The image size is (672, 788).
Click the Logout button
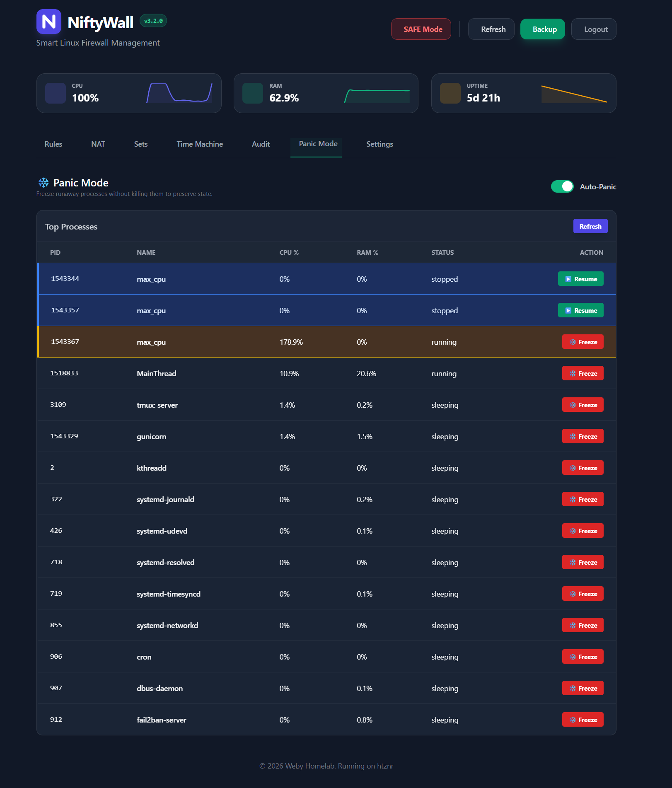tap(594, 29)
